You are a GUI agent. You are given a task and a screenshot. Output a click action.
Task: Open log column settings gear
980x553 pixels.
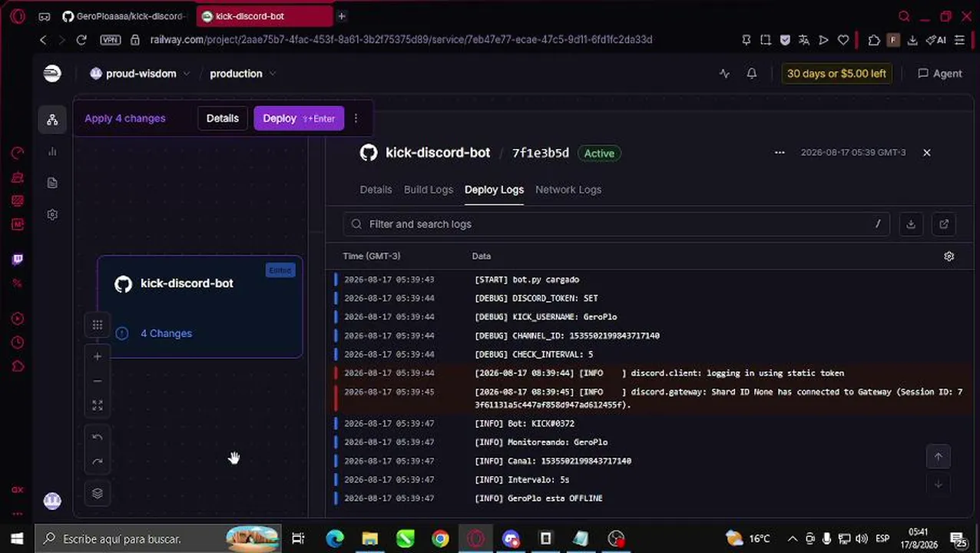[949, 257]
